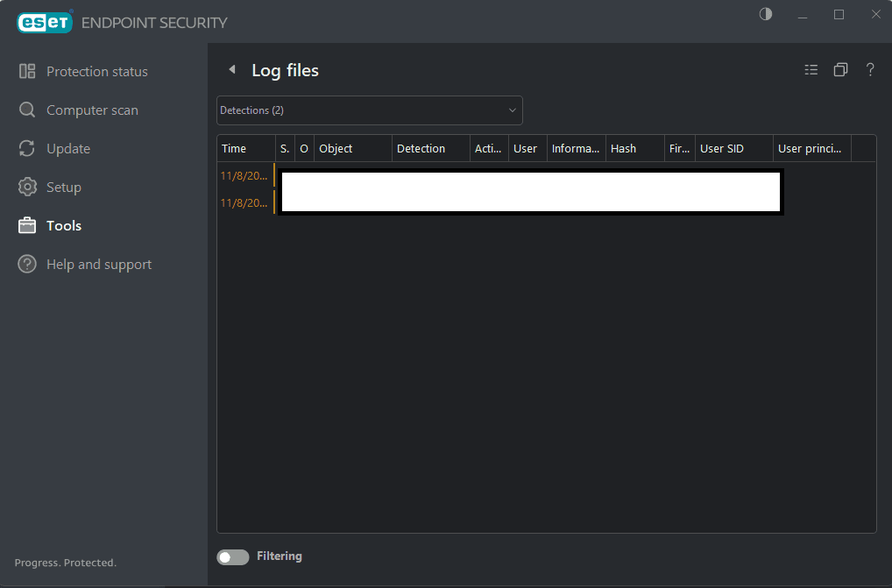Click the ESET logo icon

click(x=45, y=22)
